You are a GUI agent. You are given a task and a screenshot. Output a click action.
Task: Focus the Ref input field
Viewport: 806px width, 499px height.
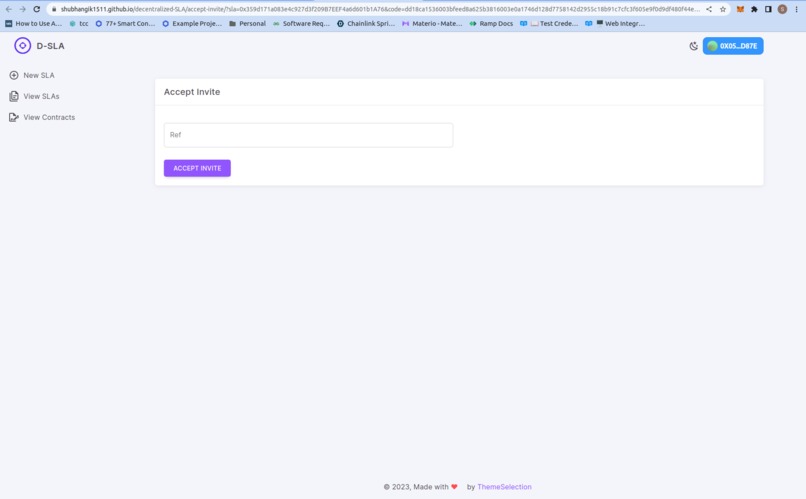(x=308, y=135)
